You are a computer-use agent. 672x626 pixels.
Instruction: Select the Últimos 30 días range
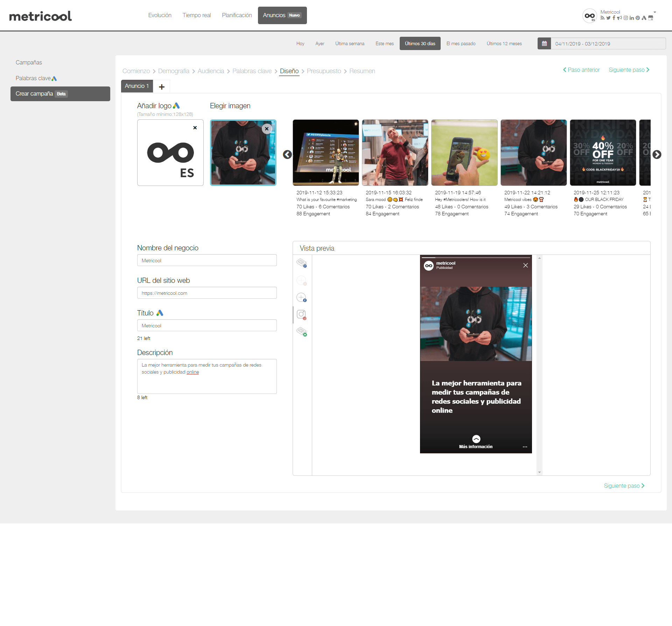420,44
